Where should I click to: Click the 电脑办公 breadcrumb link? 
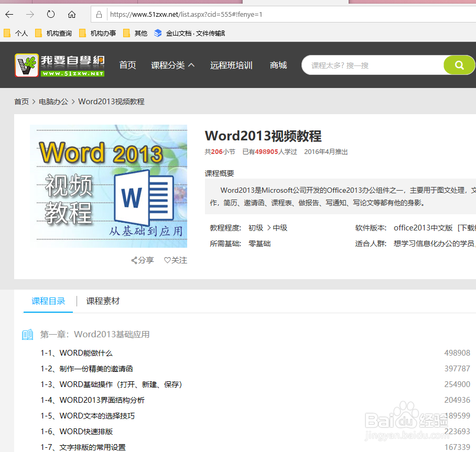(53, 102)
